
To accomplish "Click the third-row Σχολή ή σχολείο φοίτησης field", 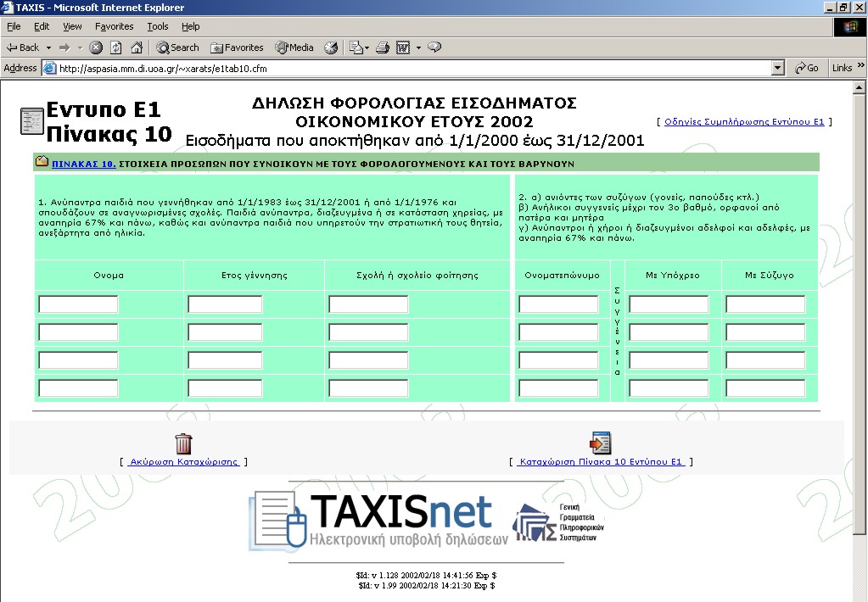I will point(368,360).
